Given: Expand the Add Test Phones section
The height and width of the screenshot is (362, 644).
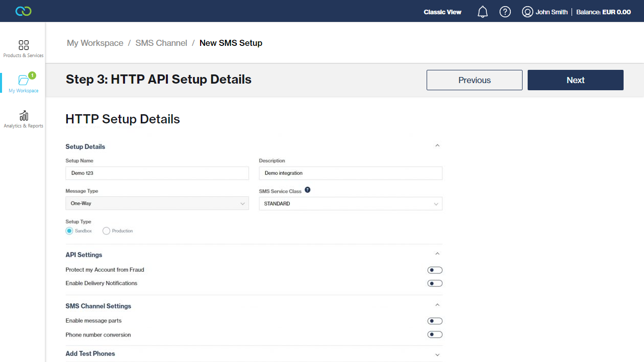Looking at the screenshot, I should pyautogui.click(x=437, y=354).
